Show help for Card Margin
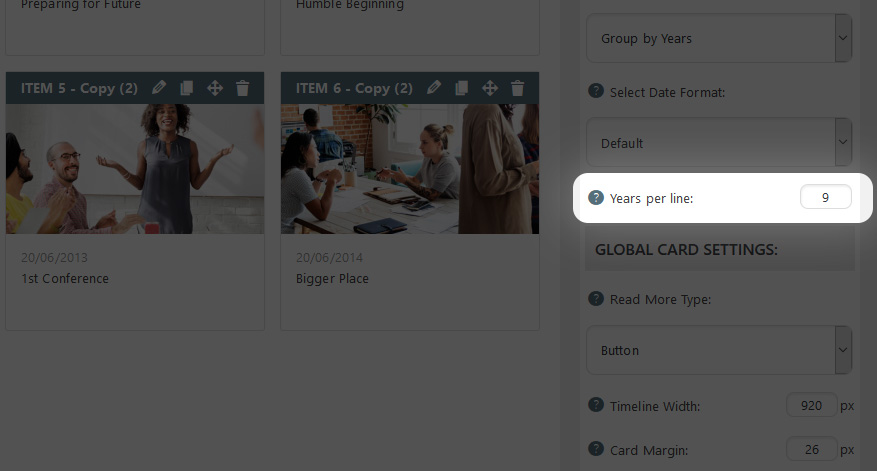The width and height of the screenshot is (877, 471). 596,449
